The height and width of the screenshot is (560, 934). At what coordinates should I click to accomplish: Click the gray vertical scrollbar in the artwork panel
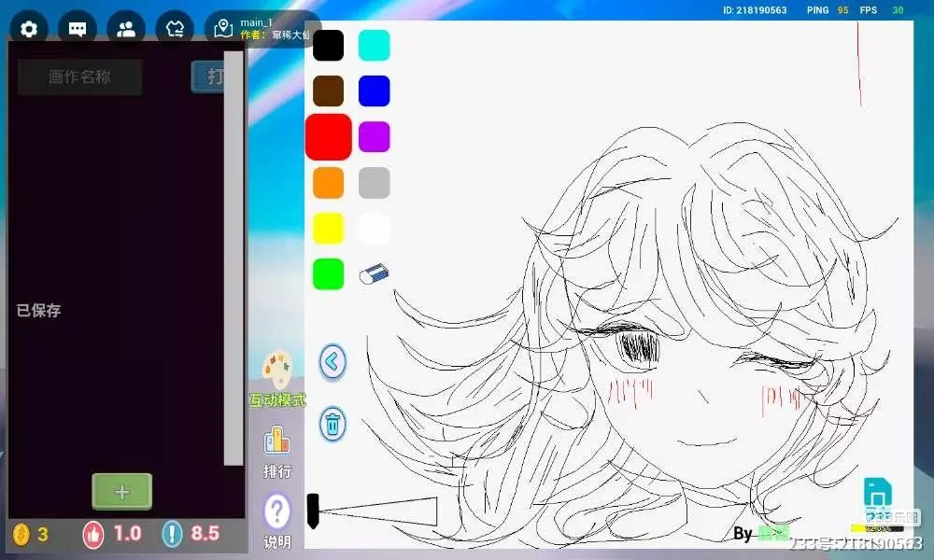[x=233, y=258]
